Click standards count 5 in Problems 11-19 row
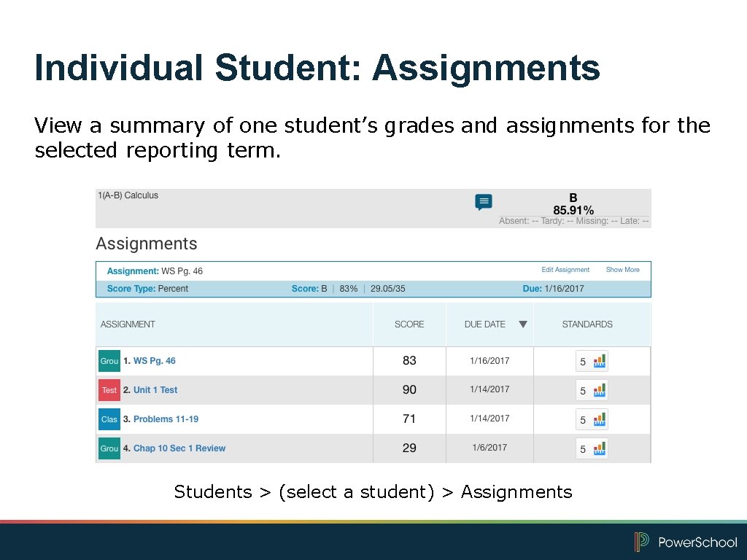 click(x=583, y=420)
